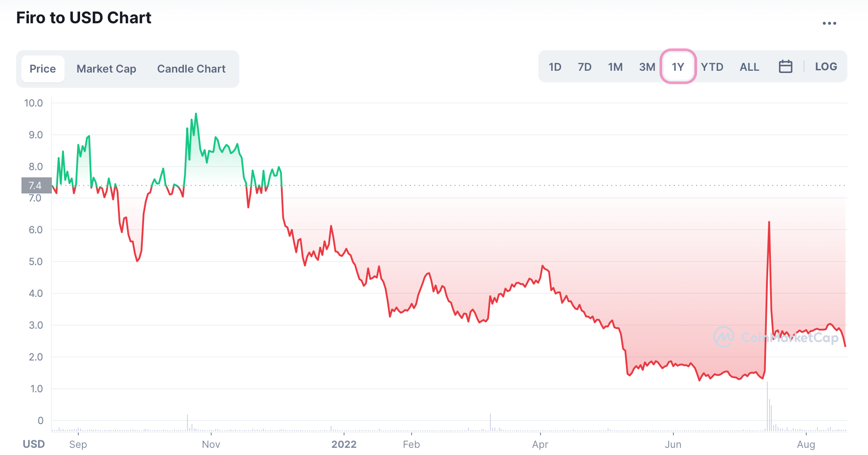The height and width of the screenshot is (455, 868).
Task: Click the 7.4 current price label
Action: [36, 185]
